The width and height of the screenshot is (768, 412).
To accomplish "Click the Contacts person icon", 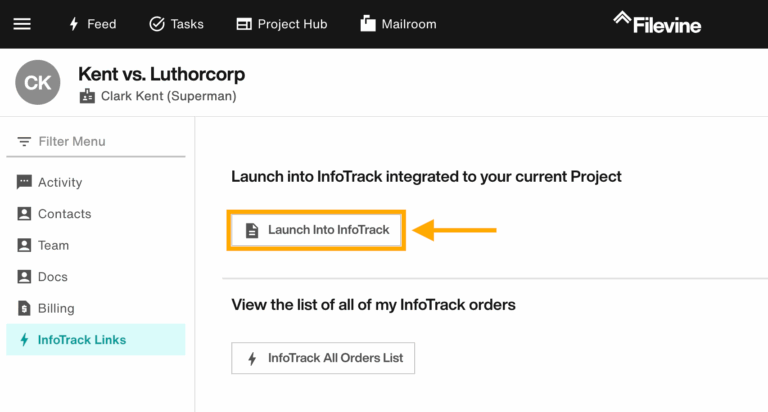I will tap(24, 214).
